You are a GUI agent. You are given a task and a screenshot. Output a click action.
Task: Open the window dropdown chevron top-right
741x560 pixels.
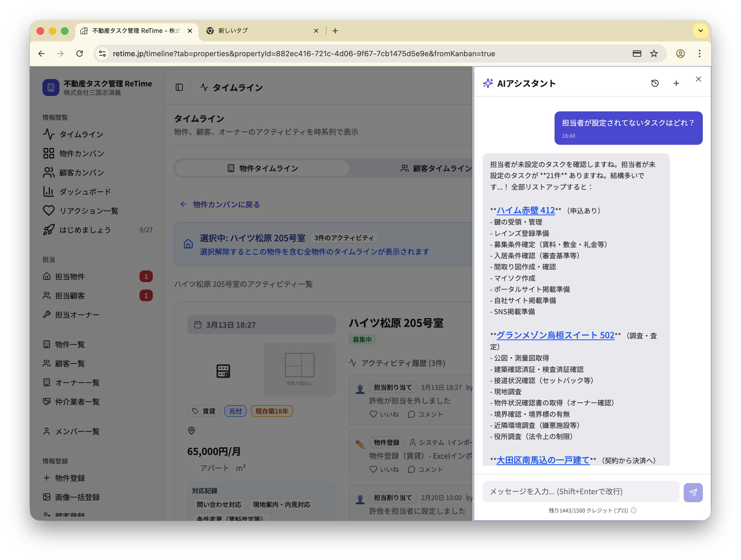(x=700, y=30)
